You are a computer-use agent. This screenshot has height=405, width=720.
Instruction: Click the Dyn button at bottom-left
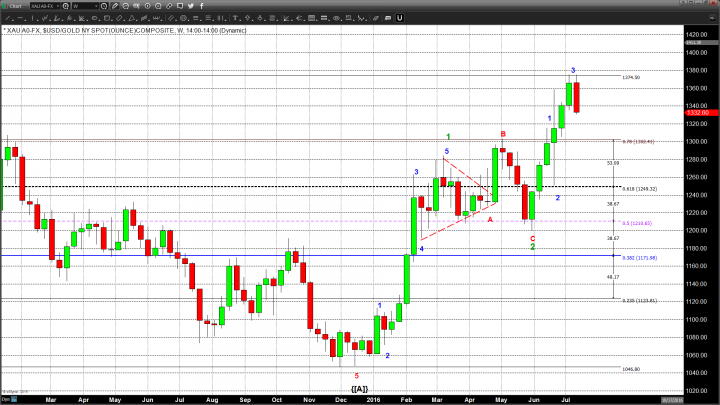tap(7, 397)
